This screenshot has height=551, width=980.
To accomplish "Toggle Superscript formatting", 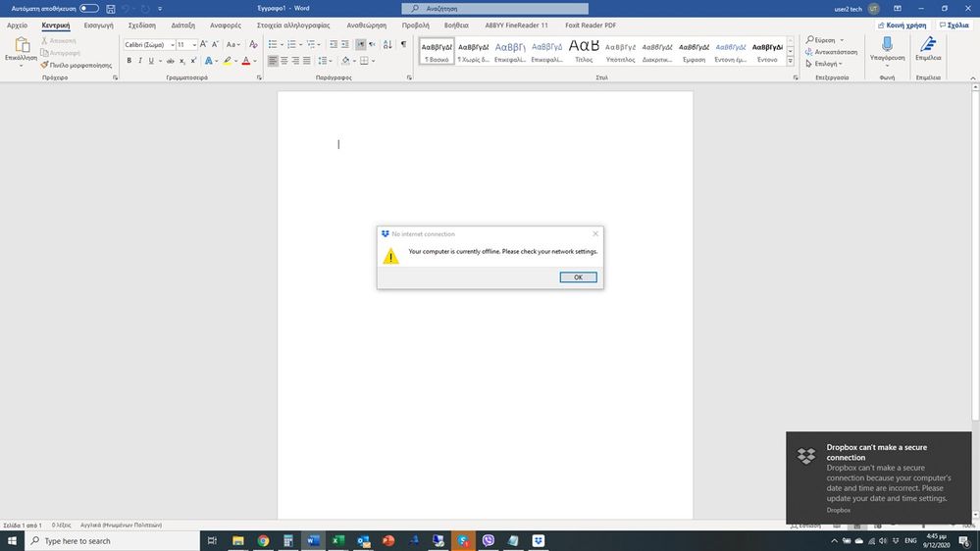I will click(193, 61).
